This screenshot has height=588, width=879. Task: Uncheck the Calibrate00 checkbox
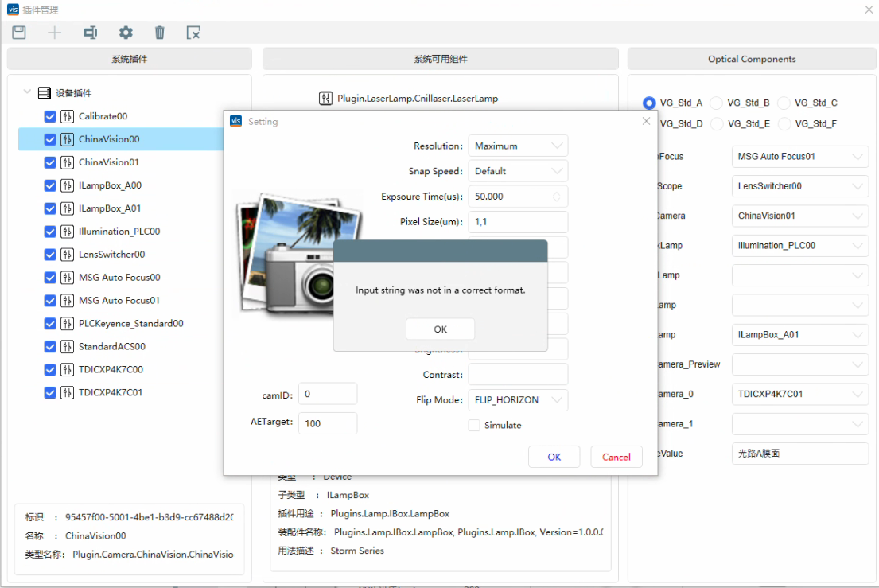point(50,116)
